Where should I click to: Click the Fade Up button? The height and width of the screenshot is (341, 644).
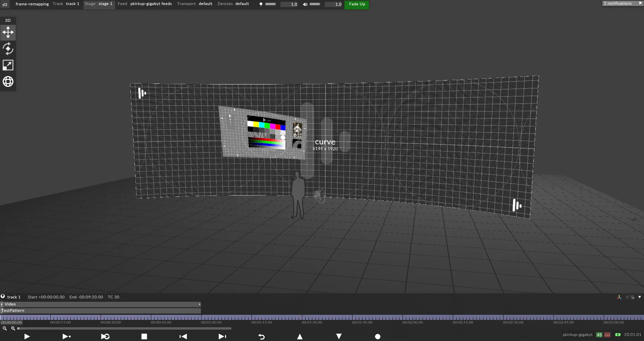click(357, 4)
